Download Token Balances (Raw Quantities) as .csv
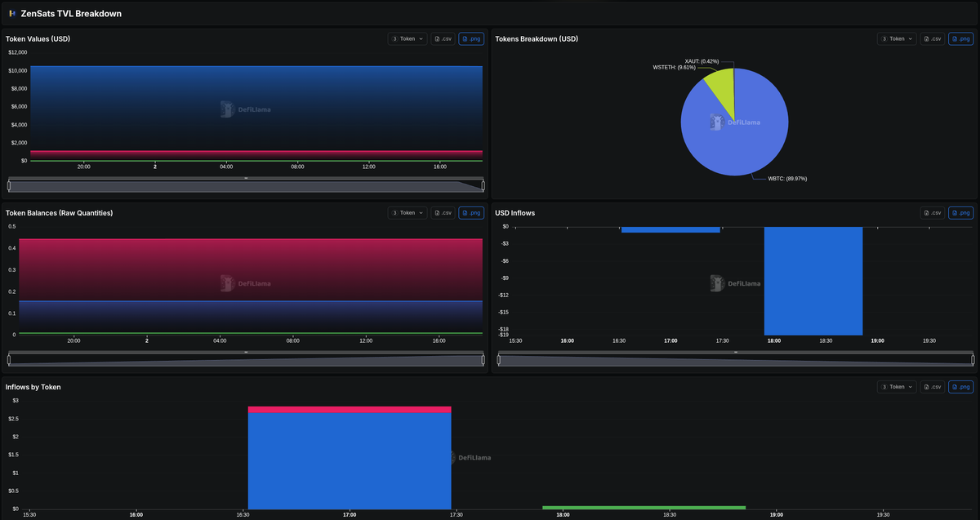The image size is (980, 520). pos(443,213)
